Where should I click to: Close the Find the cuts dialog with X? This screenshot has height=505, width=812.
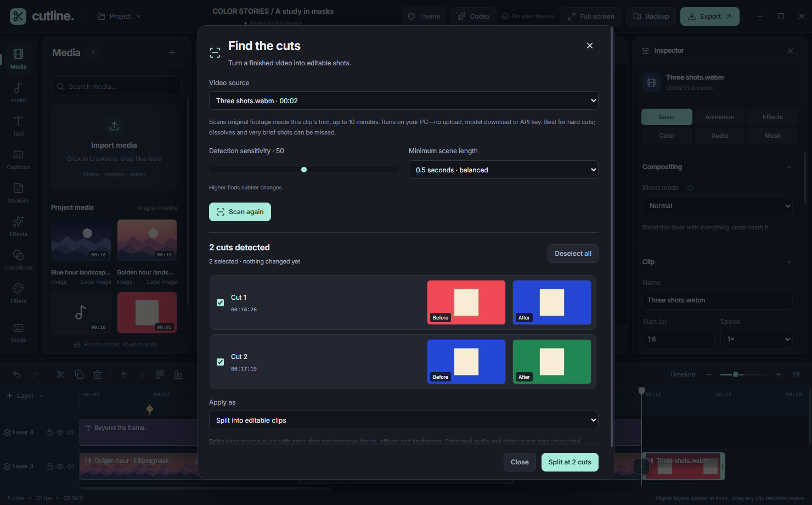[x=590, y=46]
